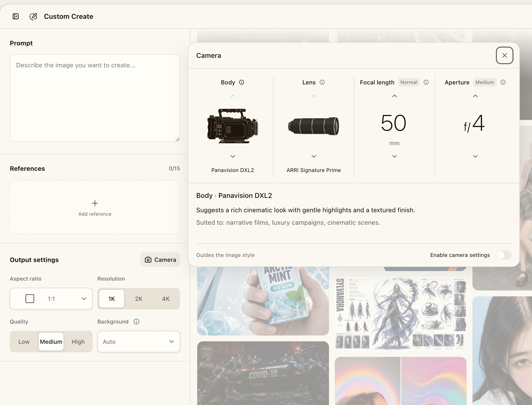Enable camera settings toggle
532x405 pixels.
pos(503,255)
